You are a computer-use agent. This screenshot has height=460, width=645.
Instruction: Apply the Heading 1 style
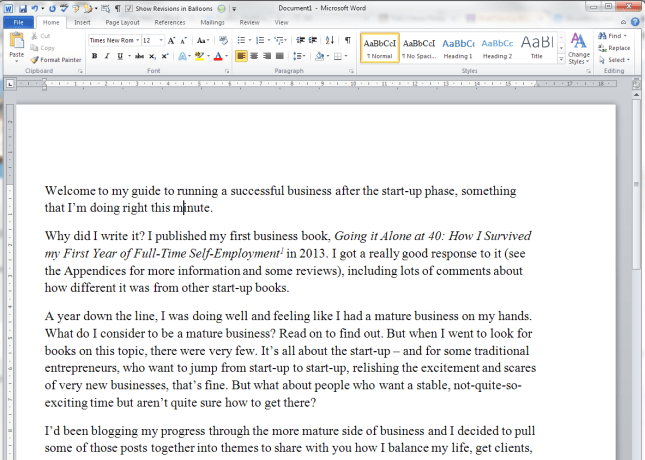(x=458, y=48)
